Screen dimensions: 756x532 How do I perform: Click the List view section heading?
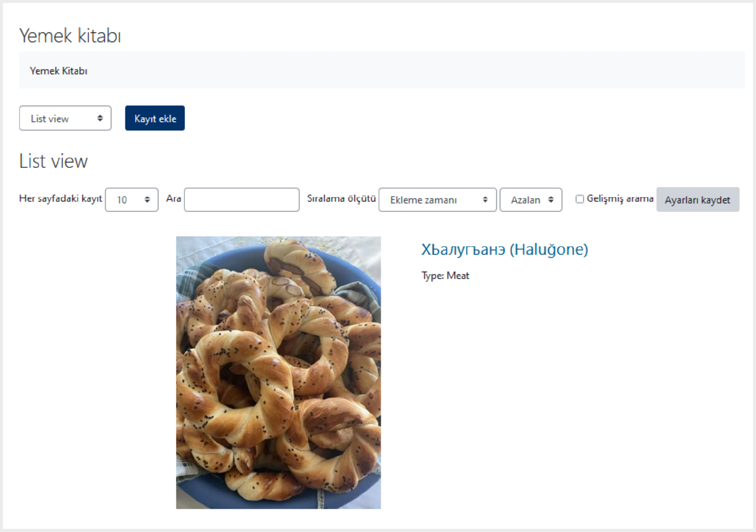(54, 161)
